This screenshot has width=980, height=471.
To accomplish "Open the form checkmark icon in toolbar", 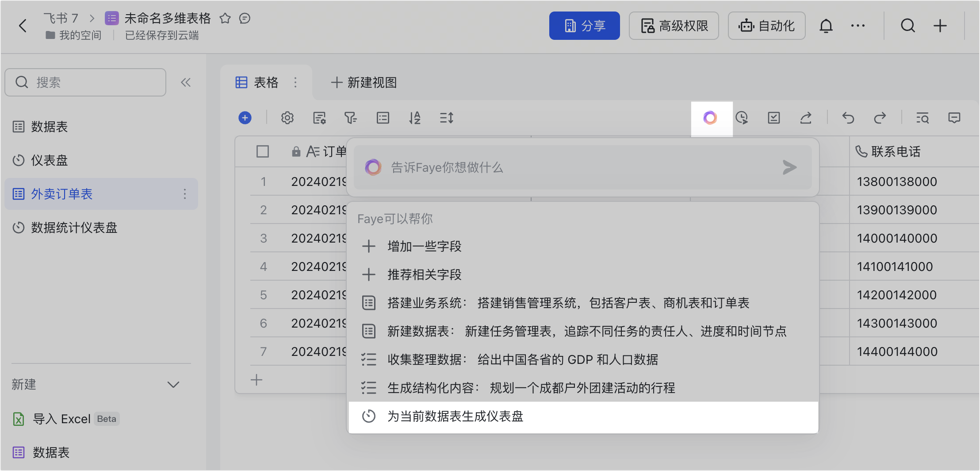I will tap(774, 118).
